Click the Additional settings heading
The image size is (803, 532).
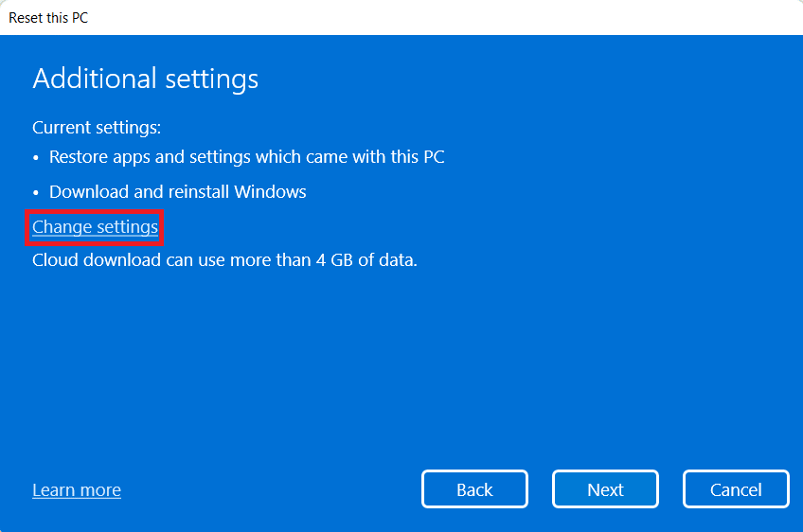click(145, 79)
